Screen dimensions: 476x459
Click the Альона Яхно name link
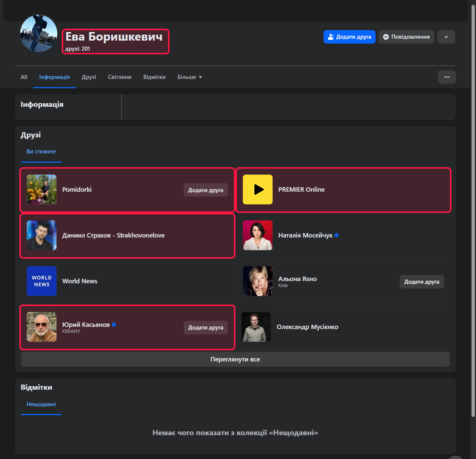click(x=297, y=279)
